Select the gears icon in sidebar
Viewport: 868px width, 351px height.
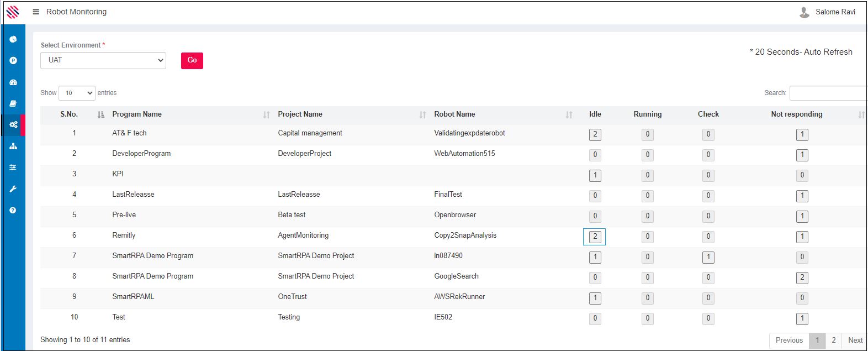click(13, 125)
